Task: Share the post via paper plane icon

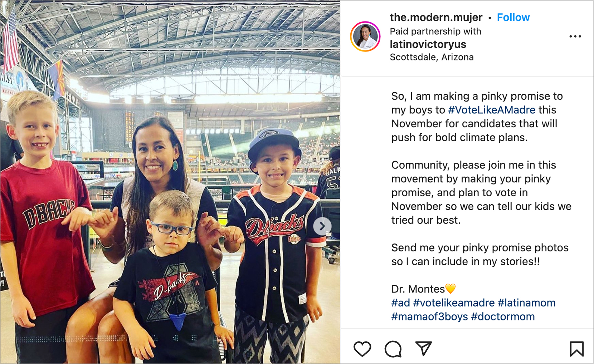Action: 424,348
